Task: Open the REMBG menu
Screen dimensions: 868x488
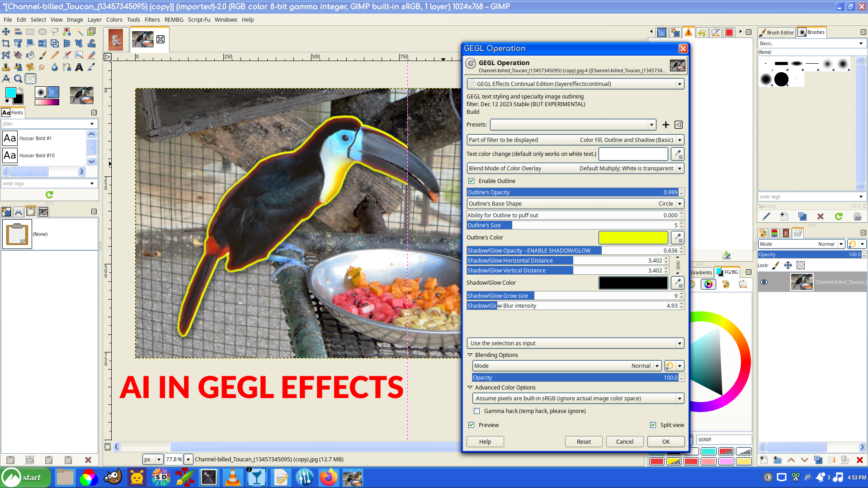Action: click(x=174, y=20)
